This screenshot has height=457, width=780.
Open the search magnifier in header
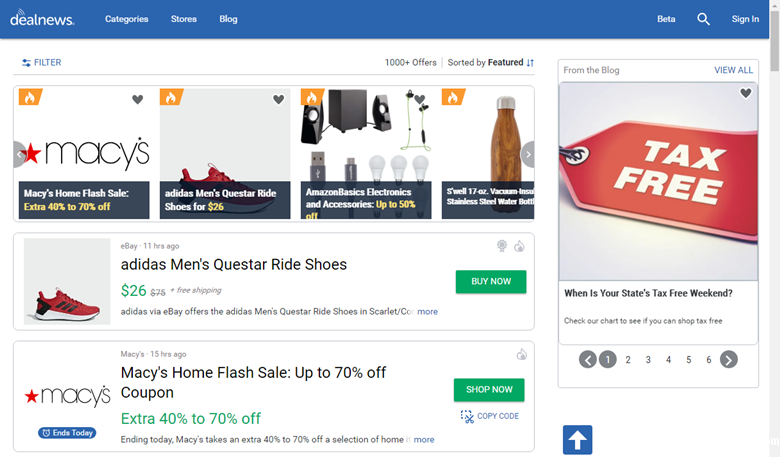pyautogui.click(x=703, y=19)
